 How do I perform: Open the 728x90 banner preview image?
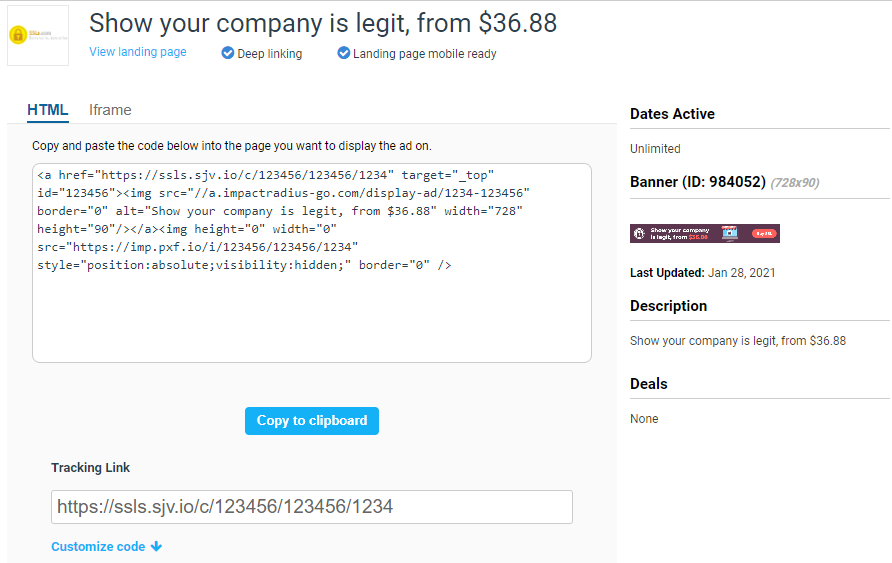point(705,233)
